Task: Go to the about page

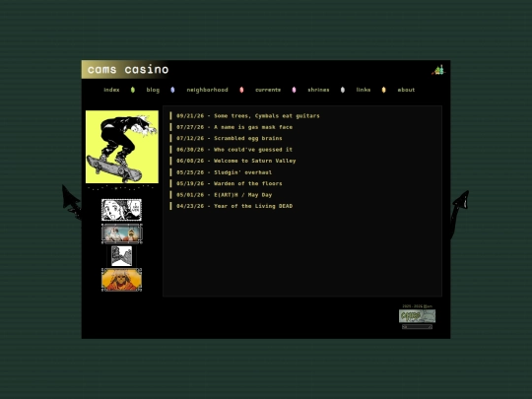Action: (x=406, y=90)
